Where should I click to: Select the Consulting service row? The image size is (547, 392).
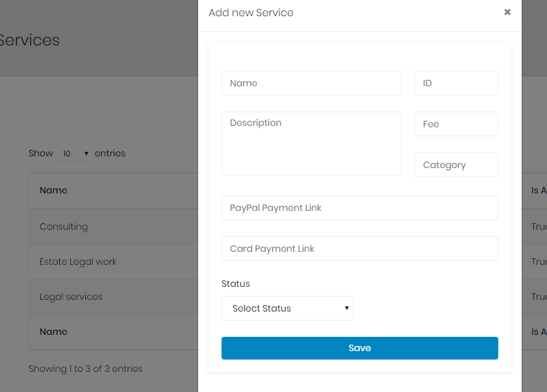64,227
